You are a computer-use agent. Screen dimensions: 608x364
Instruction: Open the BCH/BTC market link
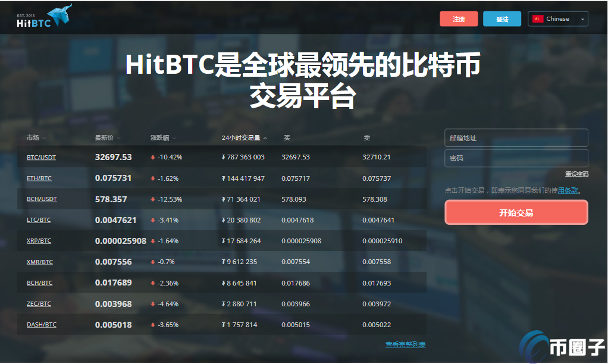pyautogui.click(x=39, y=283)
